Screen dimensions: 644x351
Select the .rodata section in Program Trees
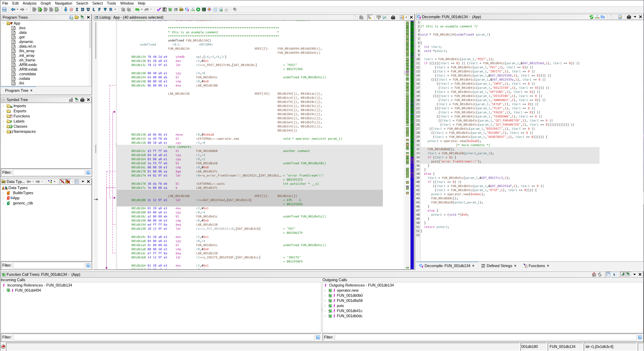click(x=24, y=79)
